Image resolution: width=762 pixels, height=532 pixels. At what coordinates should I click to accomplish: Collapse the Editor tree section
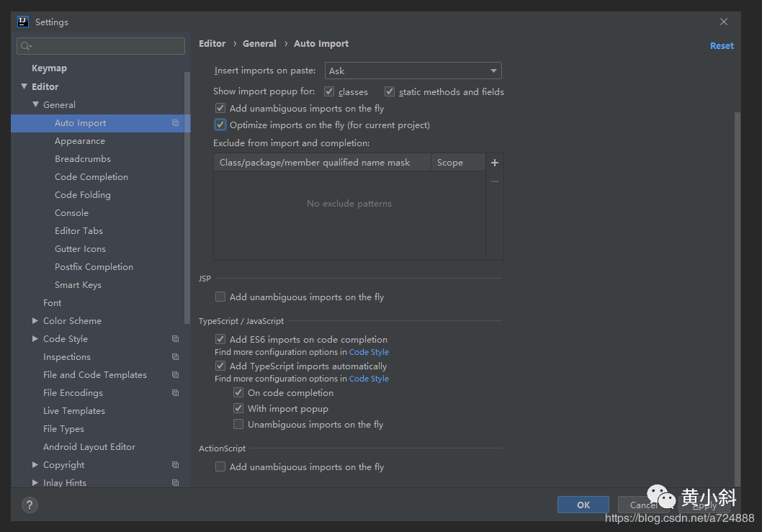(24, 86)
